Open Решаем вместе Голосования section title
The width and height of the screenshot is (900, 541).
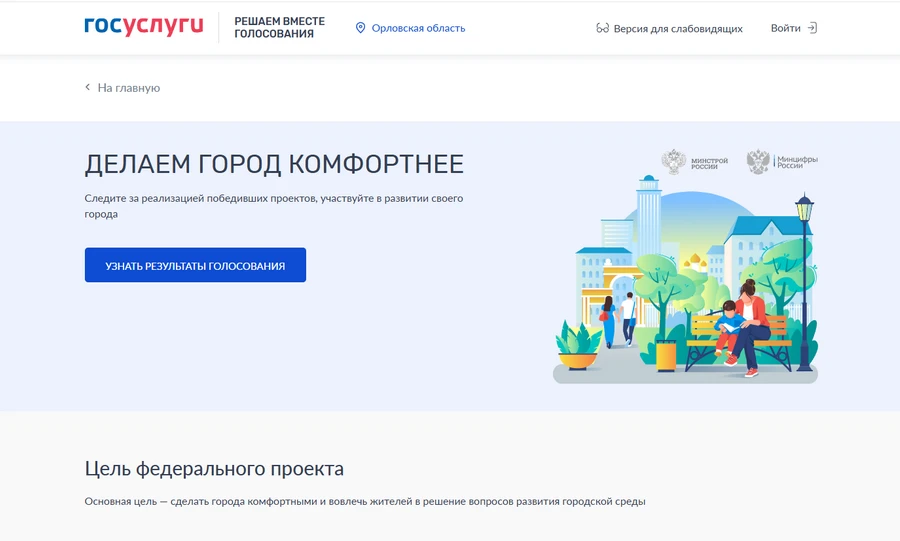click(x=274, y=27)
